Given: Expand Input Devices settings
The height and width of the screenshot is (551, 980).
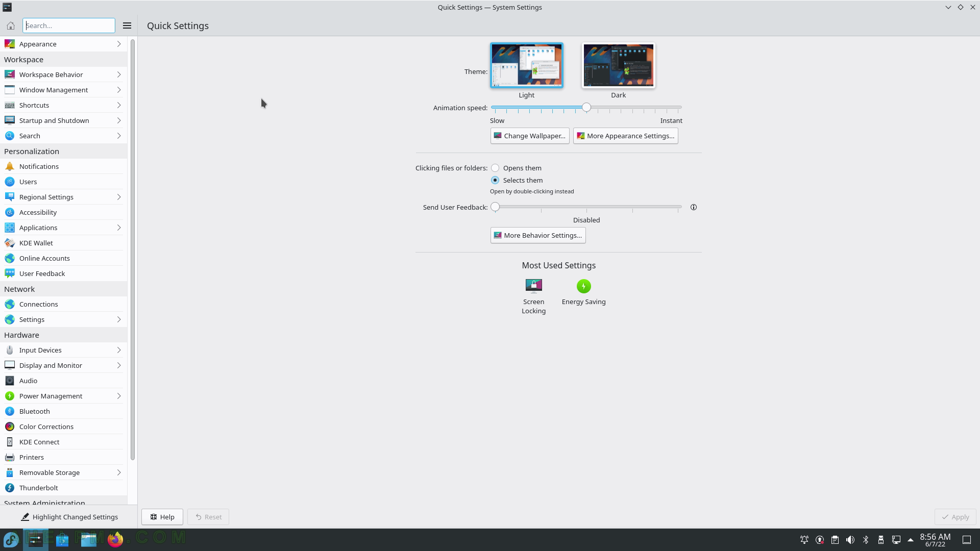Looking at the screenshot, I should coord(64,350).
